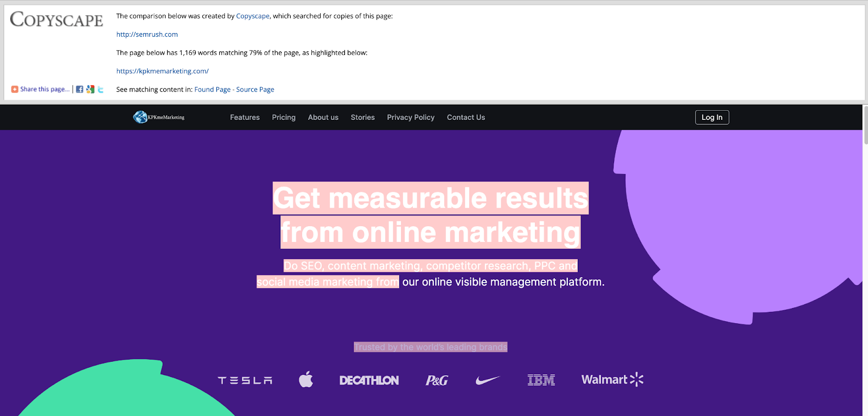Go to the Stories page
This screenshot has height=416, width=868.
[362, 117]
